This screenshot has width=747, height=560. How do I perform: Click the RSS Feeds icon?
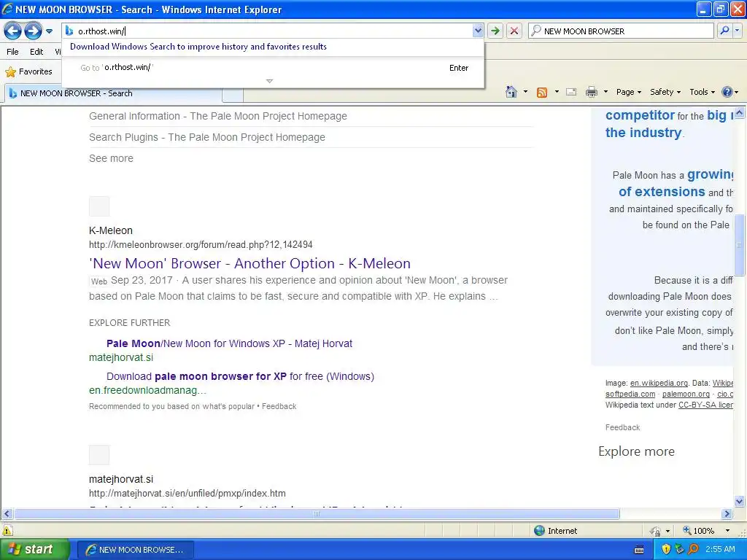point(542,93)
